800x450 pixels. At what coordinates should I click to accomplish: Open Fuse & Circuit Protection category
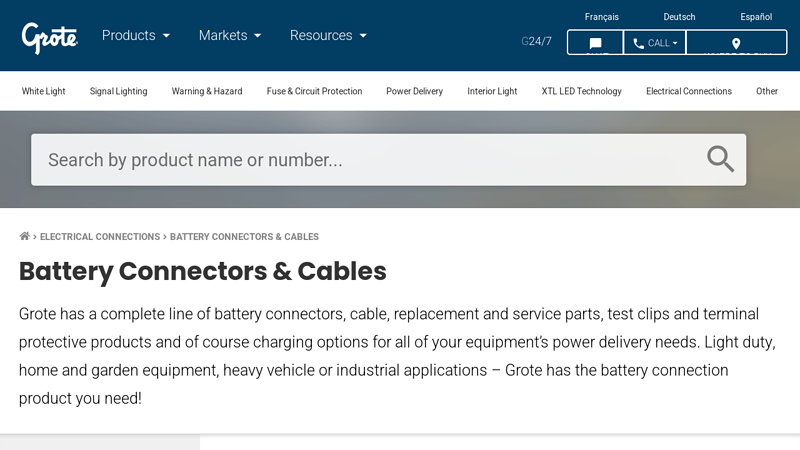pyautogui.click(x=314, y=91)
